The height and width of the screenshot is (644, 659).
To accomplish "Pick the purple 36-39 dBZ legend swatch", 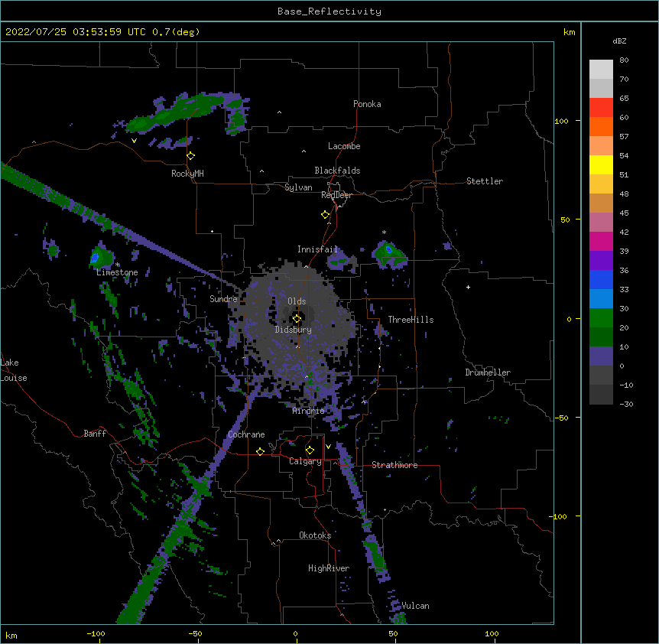I will click(x=601, y=261).
